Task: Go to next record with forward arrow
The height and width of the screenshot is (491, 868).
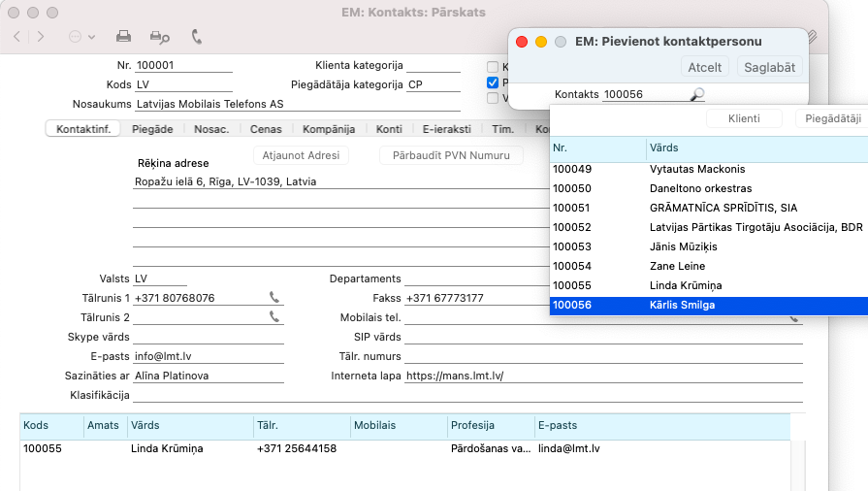Action: pyautogui.click(x=41, y=37)
